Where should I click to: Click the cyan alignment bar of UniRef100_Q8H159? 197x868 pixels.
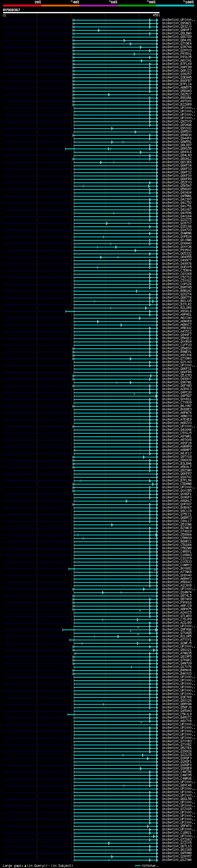coord(111,149)
